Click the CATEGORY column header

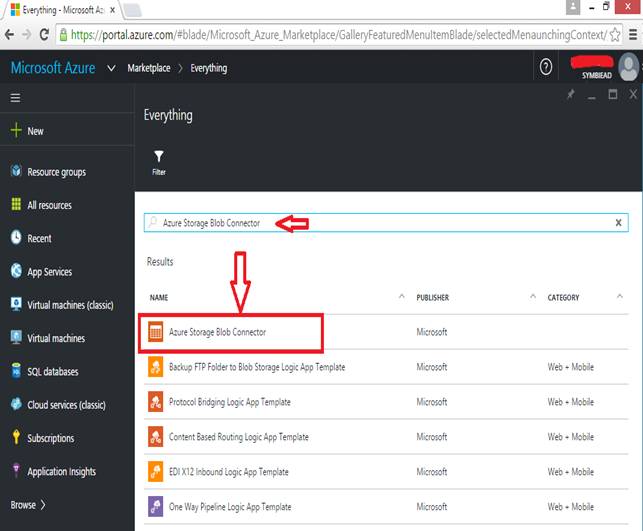pos(563,298)
